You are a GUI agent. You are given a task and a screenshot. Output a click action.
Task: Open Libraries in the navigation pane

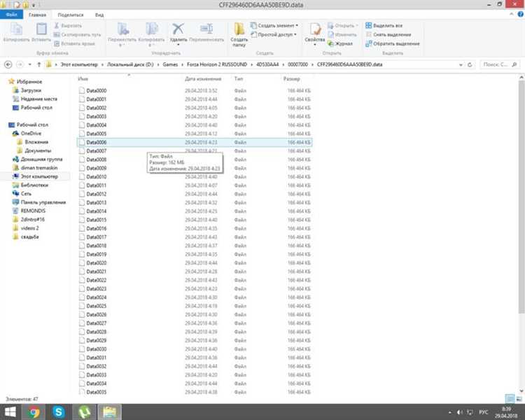point(31,185)
